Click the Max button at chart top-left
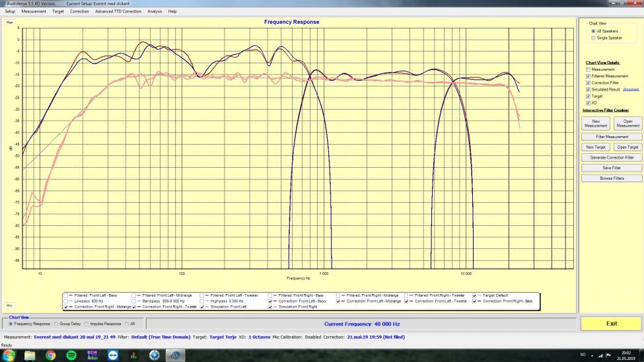Screen dimensions: 644x362 pyautogui.click(x=10, y=22)
